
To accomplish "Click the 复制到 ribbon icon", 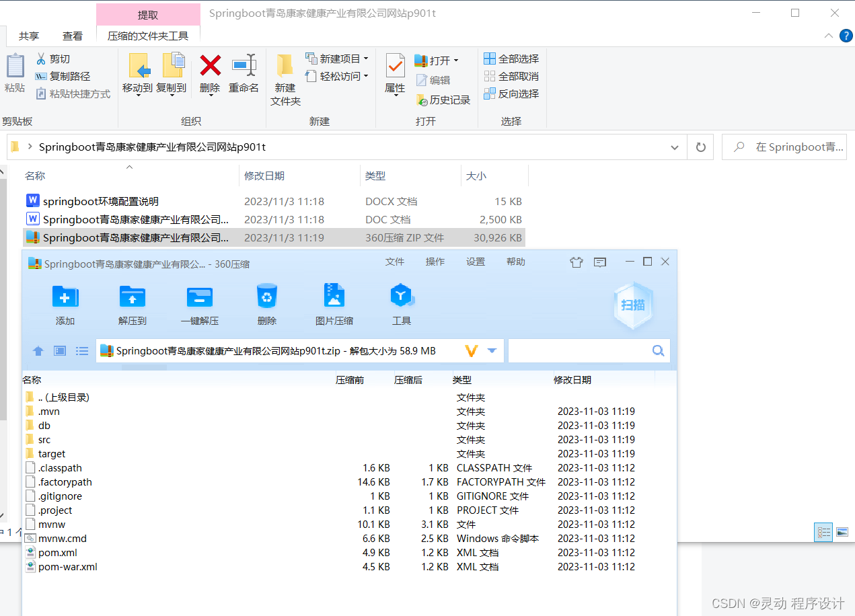I will pyautogui.click(x=173, y=66).
